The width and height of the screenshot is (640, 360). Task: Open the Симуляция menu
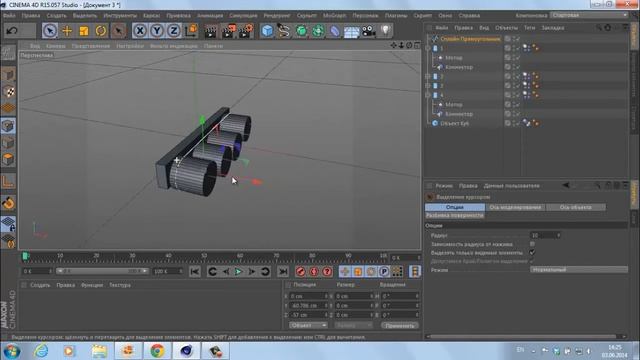(x=243, y=16)
